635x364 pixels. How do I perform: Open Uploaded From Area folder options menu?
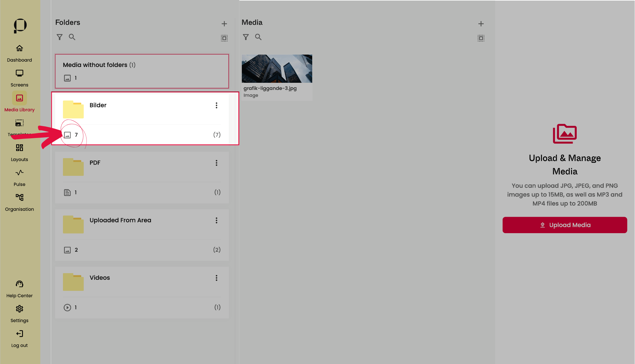(x=216, y=220)
